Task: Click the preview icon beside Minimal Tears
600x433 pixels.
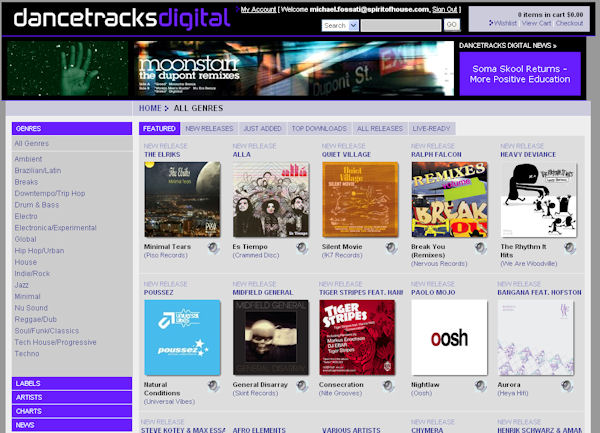Action: coord(214,249)
